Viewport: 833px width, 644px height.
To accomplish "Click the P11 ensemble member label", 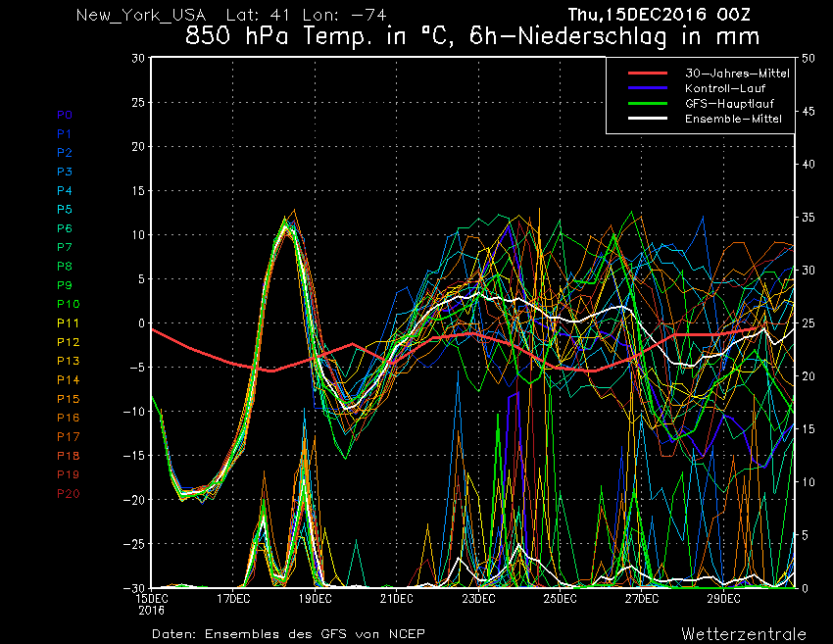I will tap(68, 323).
